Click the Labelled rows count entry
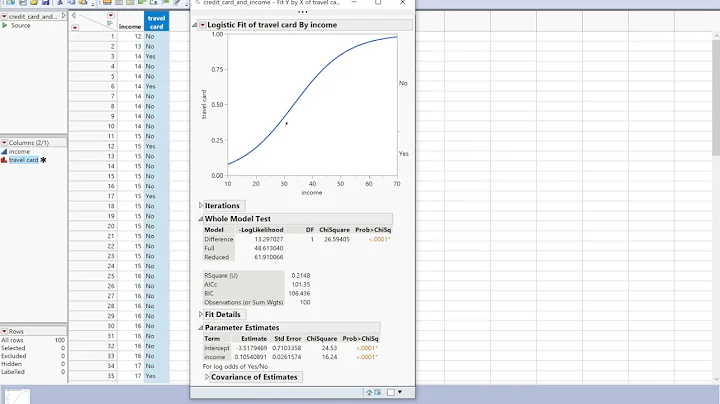The width and height of the screenshot is (720, 404). (x=33, y=372)
